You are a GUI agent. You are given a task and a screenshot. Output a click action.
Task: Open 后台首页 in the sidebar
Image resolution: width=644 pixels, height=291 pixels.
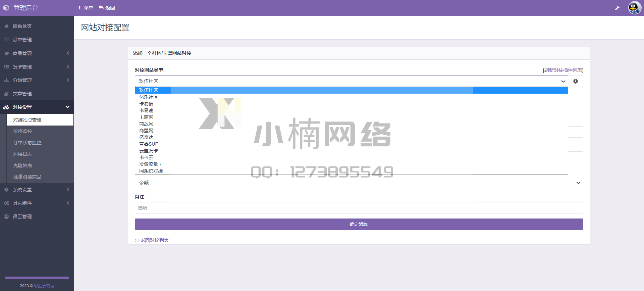tap(37, 26)
